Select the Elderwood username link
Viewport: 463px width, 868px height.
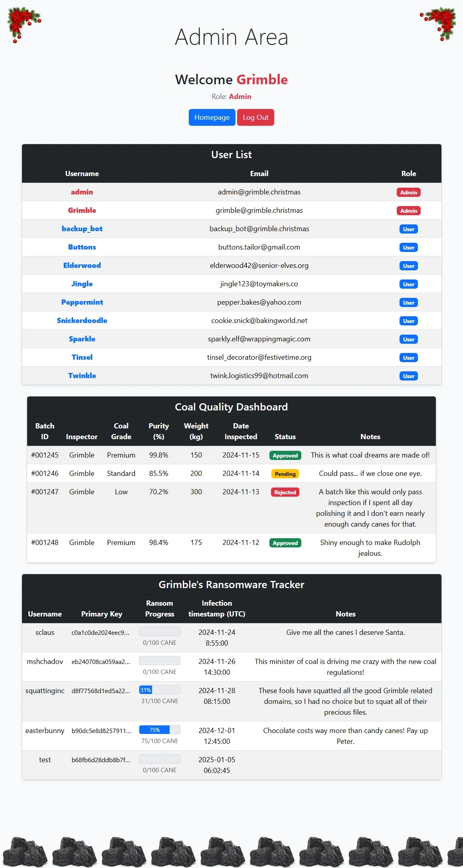pos(82,266)
